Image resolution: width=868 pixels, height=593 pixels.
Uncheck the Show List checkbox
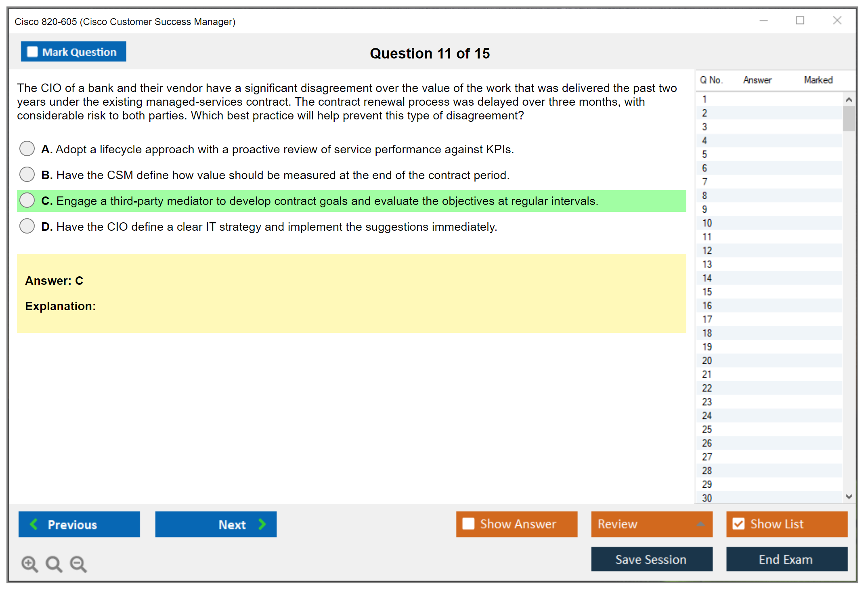738,524
